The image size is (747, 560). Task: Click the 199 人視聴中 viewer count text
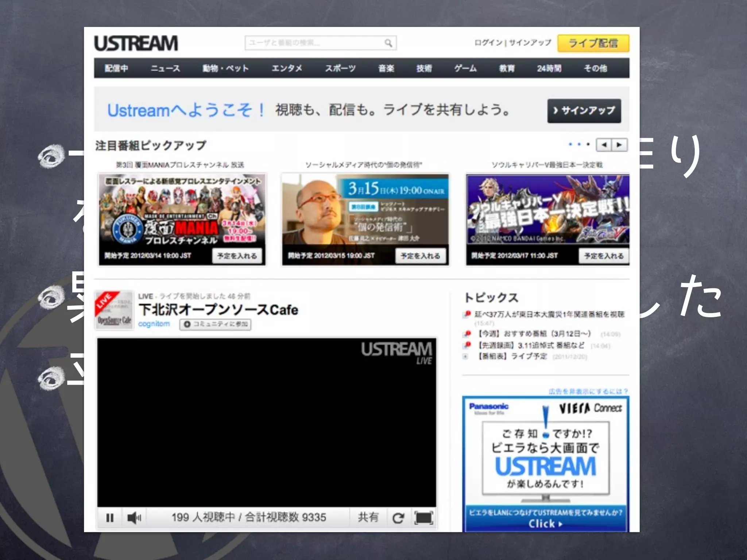(x=203, y=517)
